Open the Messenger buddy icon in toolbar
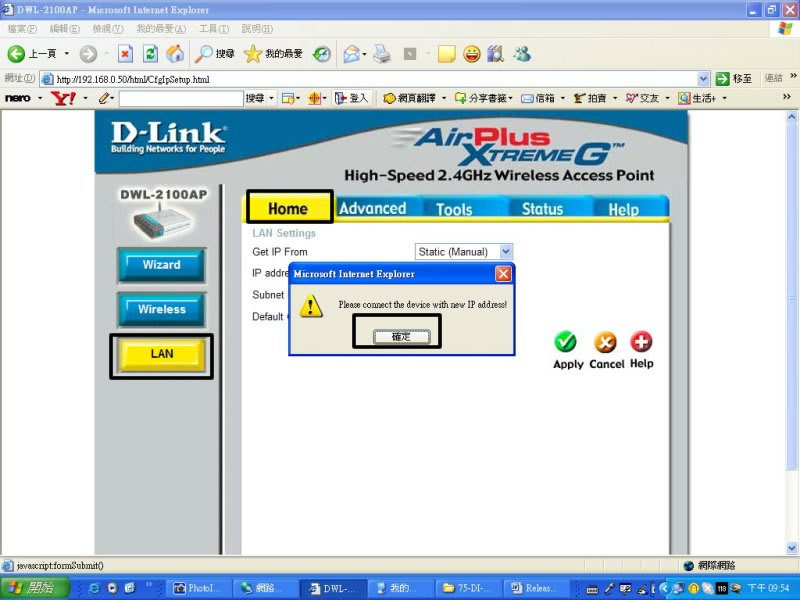 point(521,54)
